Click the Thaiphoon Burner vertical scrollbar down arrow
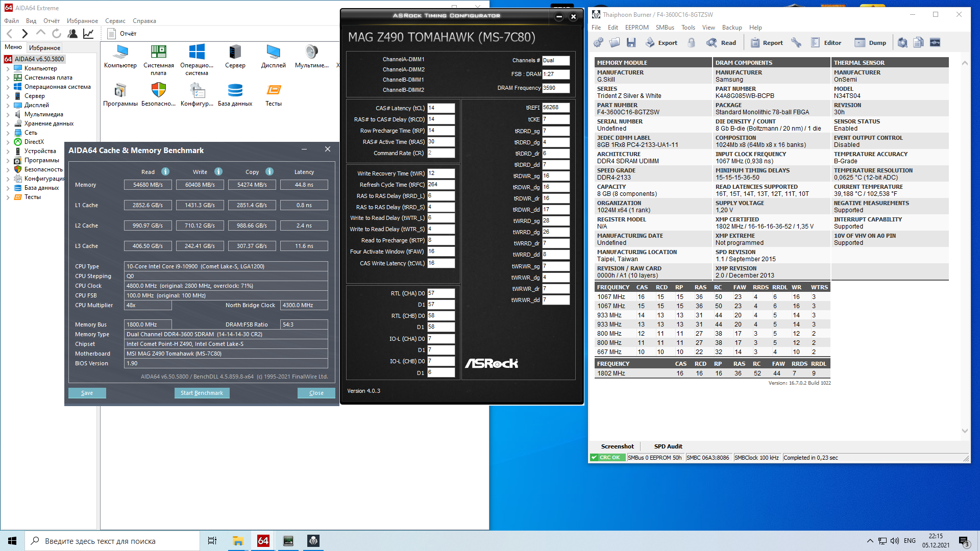 [965, 431]
